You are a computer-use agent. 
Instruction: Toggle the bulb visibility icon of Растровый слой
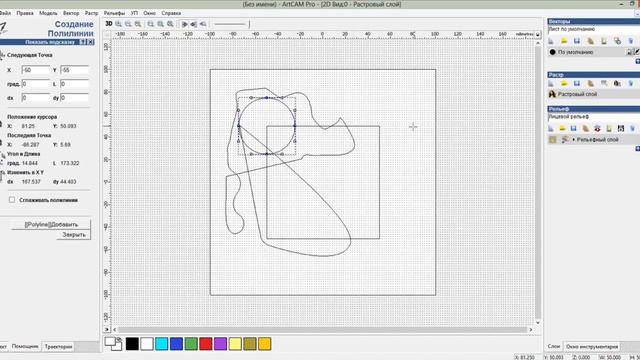click(552, 94)
